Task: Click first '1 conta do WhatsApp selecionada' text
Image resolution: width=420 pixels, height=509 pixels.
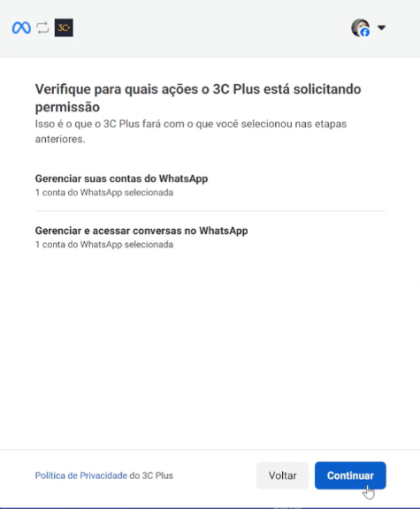Action: tap(104, 193)
